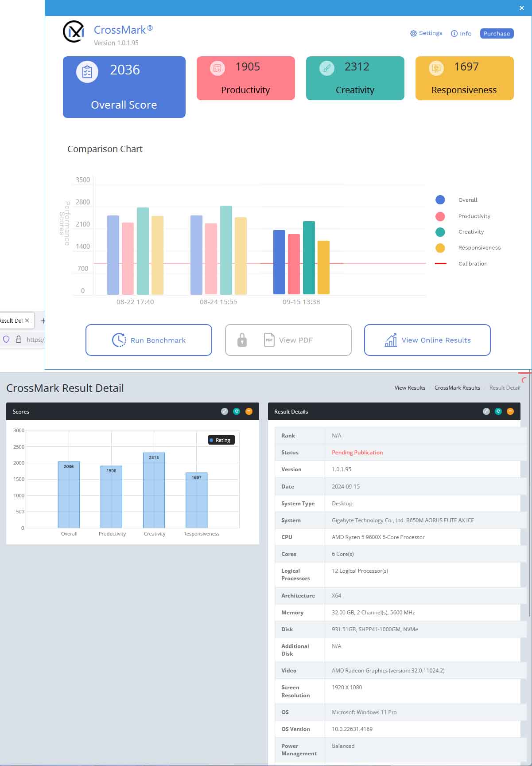Collapse the Scores panel with orange icon
This screenshot has width=532, height=766.
(249, 411)
